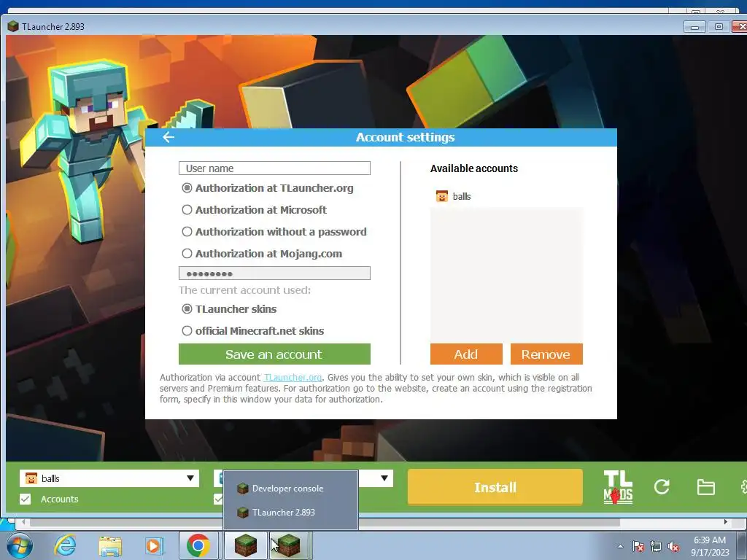Viewport: 747px width, 560px height.
Task: Click the yellow Install button
Action: pos(495,487)
